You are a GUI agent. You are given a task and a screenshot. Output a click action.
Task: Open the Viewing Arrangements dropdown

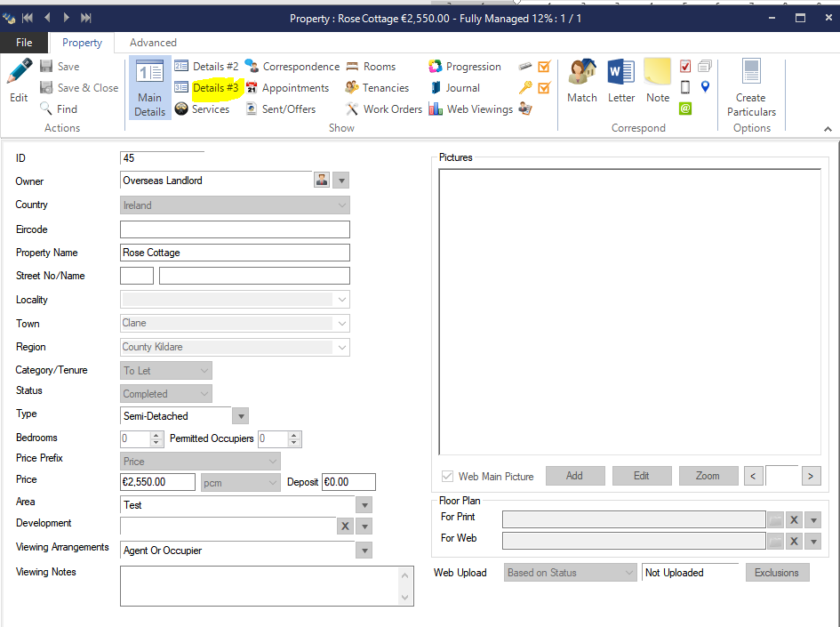(x=364, y=551)
